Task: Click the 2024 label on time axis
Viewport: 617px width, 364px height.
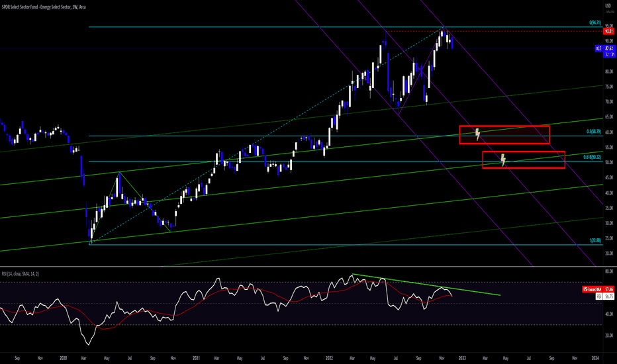Action: point(595,358)
